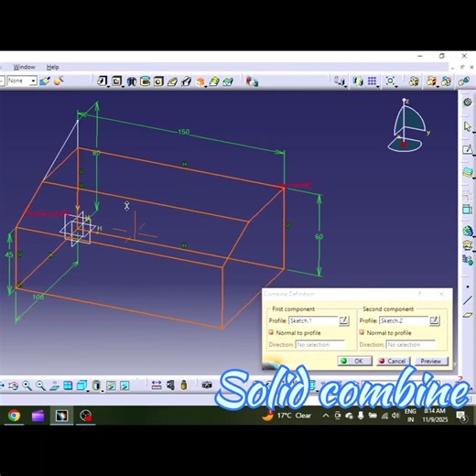
Task: Click the Isometric View cube icon
Action: 81,385
